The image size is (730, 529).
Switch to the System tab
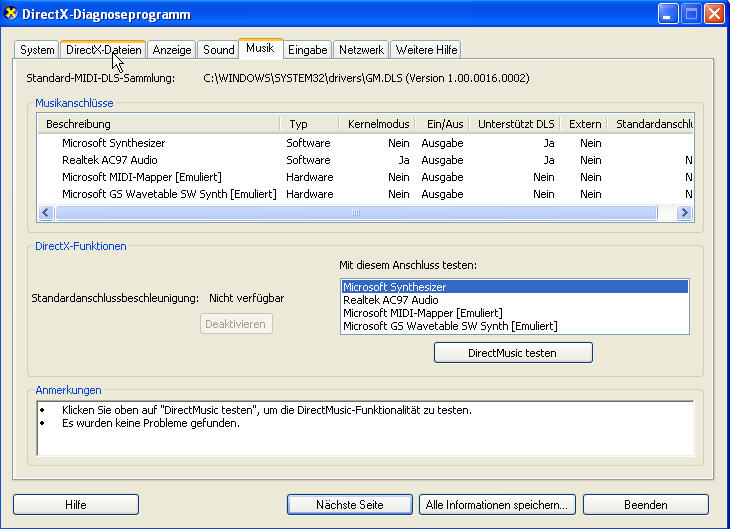pos(37,49)
